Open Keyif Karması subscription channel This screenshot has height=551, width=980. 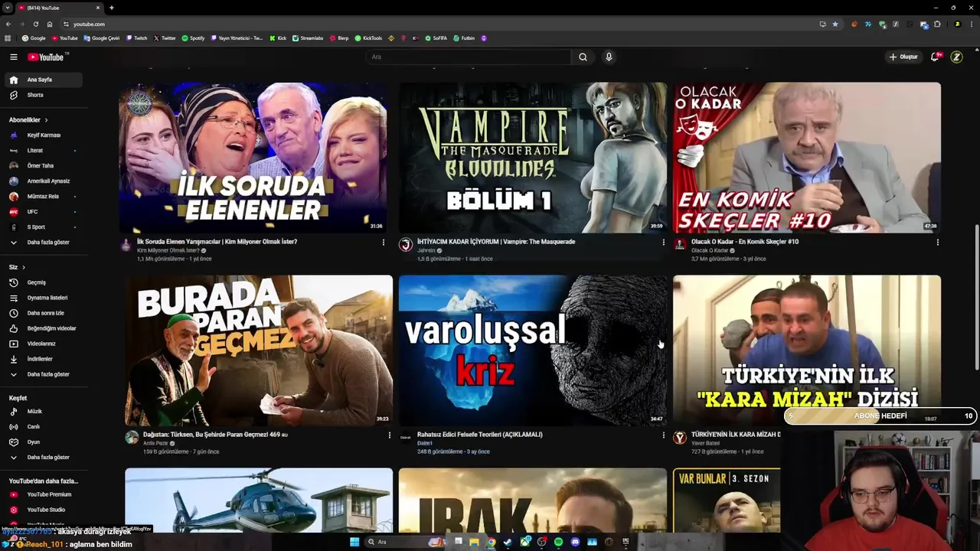tap(43, 135)
